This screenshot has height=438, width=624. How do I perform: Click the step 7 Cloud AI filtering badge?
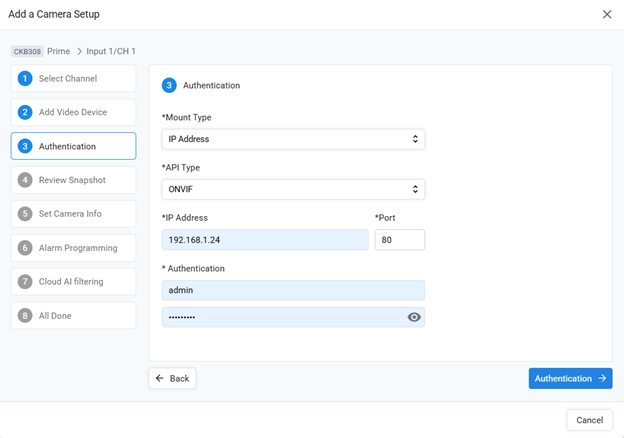click(25, 282)
